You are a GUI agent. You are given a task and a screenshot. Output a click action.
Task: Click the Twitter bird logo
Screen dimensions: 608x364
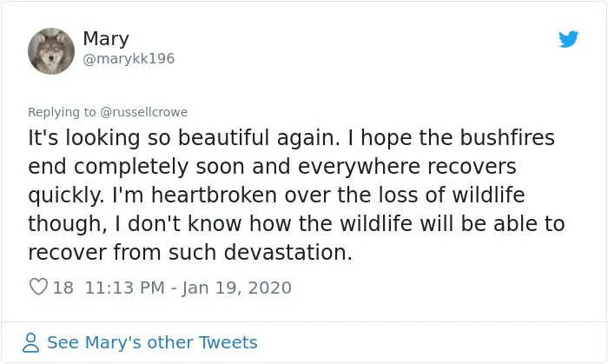coord(568,39)
